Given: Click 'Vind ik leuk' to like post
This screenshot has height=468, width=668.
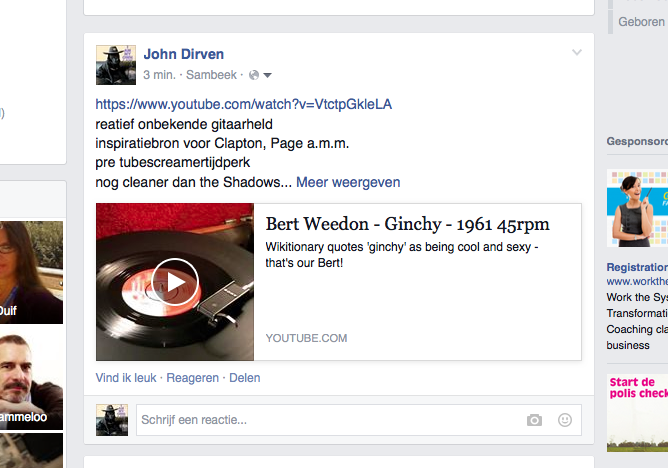Looking at the screenshot, I should [126, 378].
